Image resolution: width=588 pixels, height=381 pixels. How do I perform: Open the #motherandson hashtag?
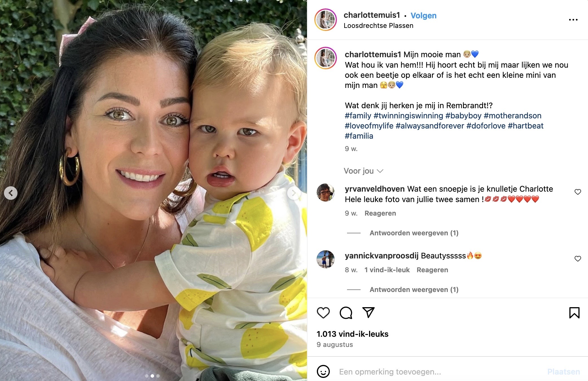(x=512, y=116)
